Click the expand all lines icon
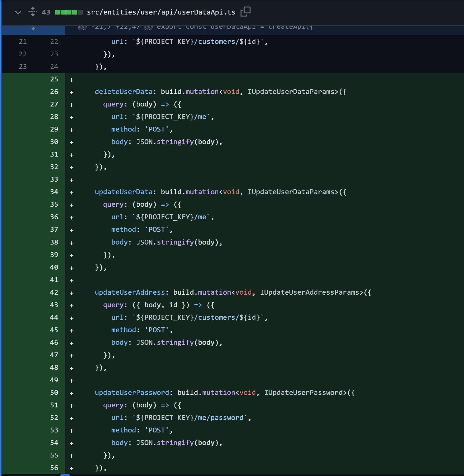 pos(33,12)
